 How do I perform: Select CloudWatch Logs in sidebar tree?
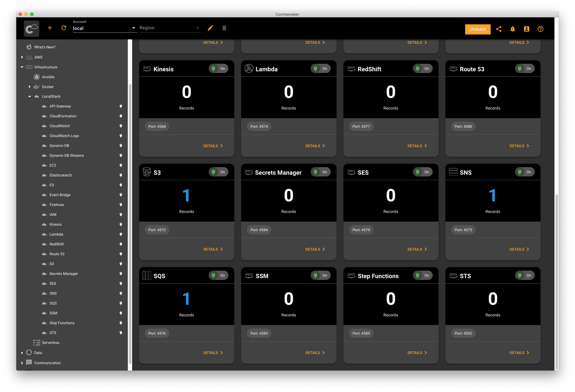point(64,136)
